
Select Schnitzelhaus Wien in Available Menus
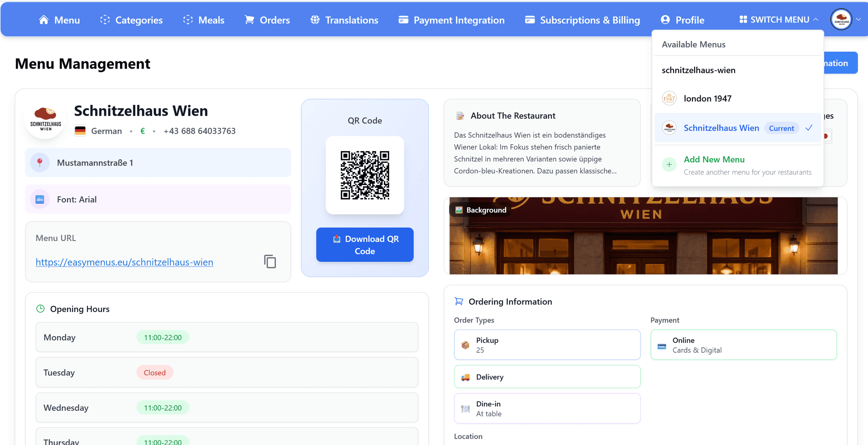[721, 127]
